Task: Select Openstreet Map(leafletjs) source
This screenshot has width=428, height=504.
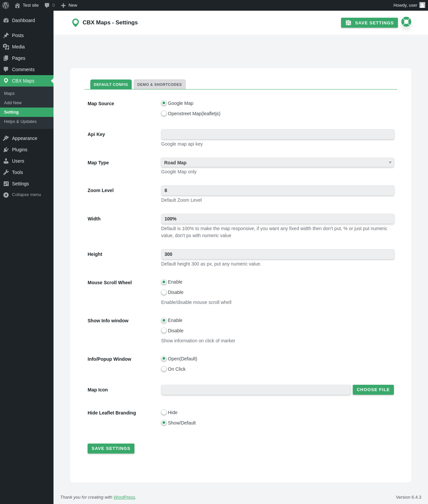Action: point(164,114)
